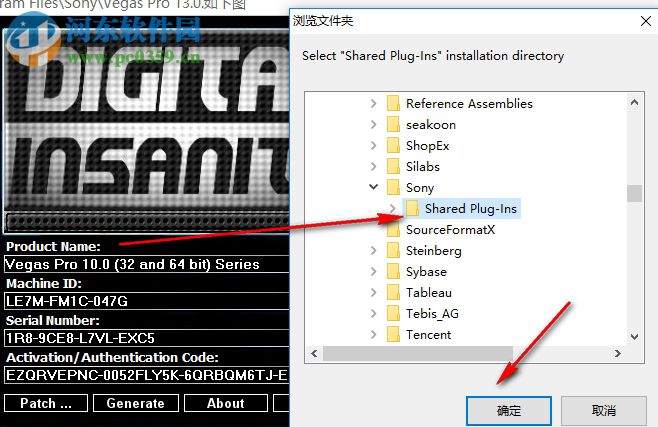The height and width of the screenshot is (427, 658).
Task: Click the Patch button in keygen
Action: pyautogui.click(x=46, y=403)
